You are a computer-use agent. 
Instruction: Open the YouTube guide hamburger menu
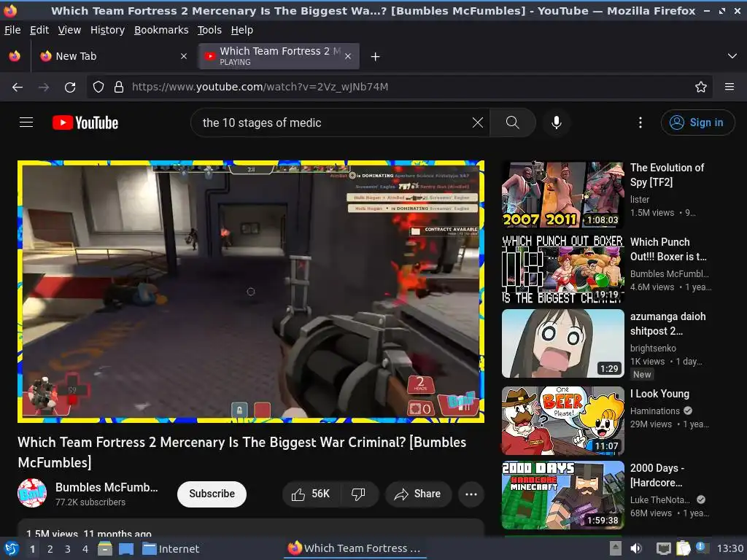(x=26, y=122)
